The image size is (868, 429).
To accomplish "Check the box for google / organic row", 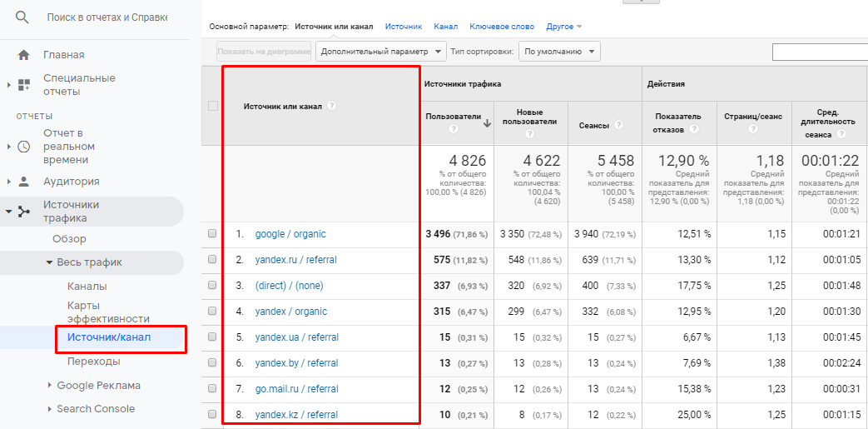I will 212,234.
